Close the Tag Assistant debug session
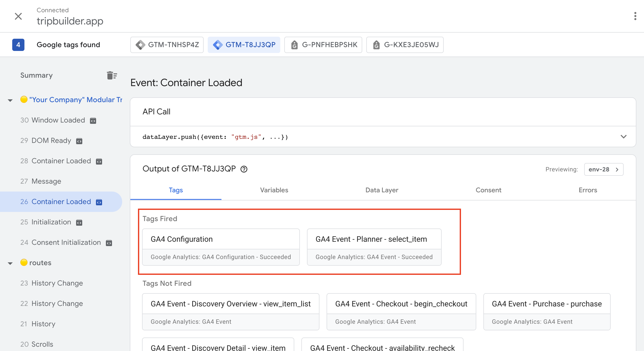Viewport: 644px width, 351px height. (18, 16)
